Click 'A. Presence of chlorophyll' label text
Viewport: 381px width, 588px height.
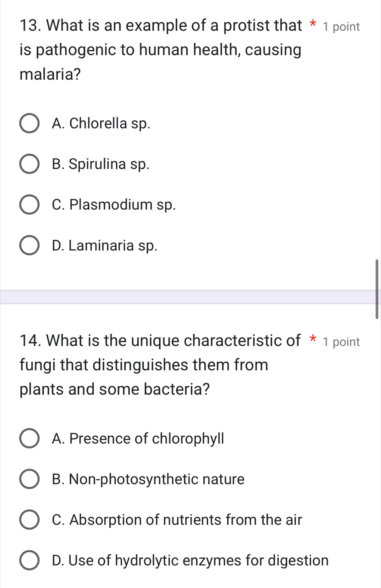click(138, 438)
